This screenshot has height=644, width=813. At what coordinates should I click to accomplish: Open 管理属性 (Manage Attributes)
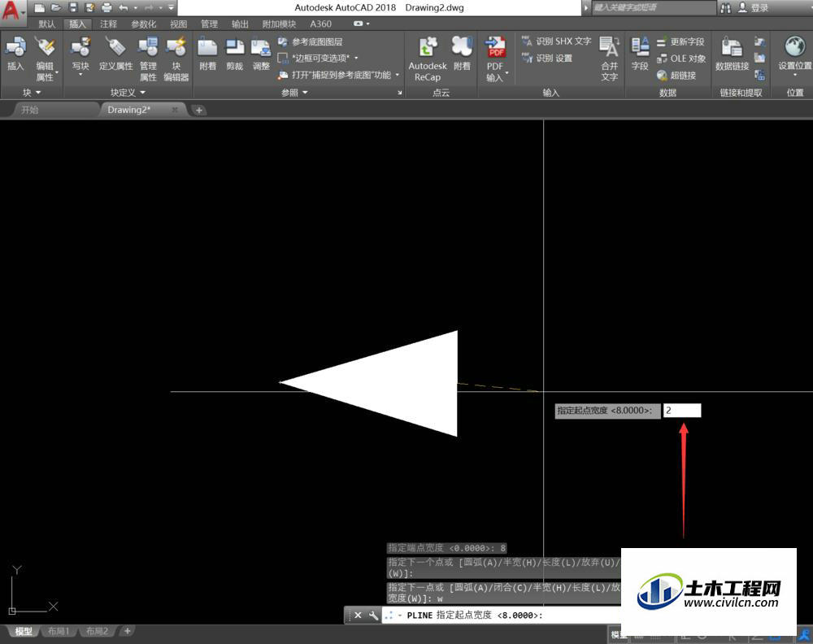(x=148, y=59)
